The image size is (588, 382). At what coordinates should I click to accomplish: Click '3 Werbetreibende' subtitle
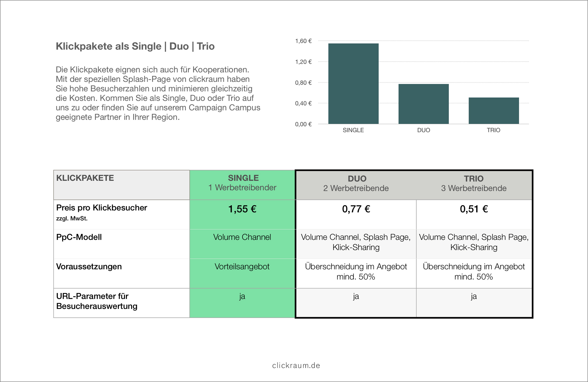(x=474, y=188)
